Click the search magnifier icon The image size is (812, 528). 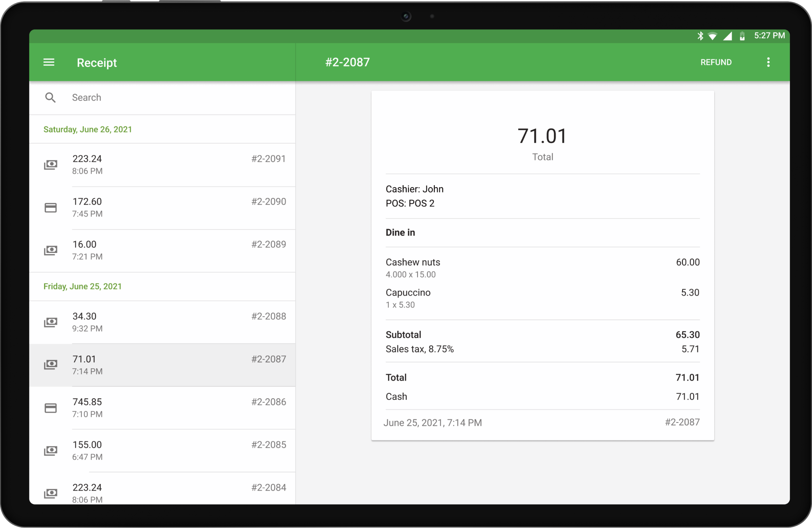[50, 98]
